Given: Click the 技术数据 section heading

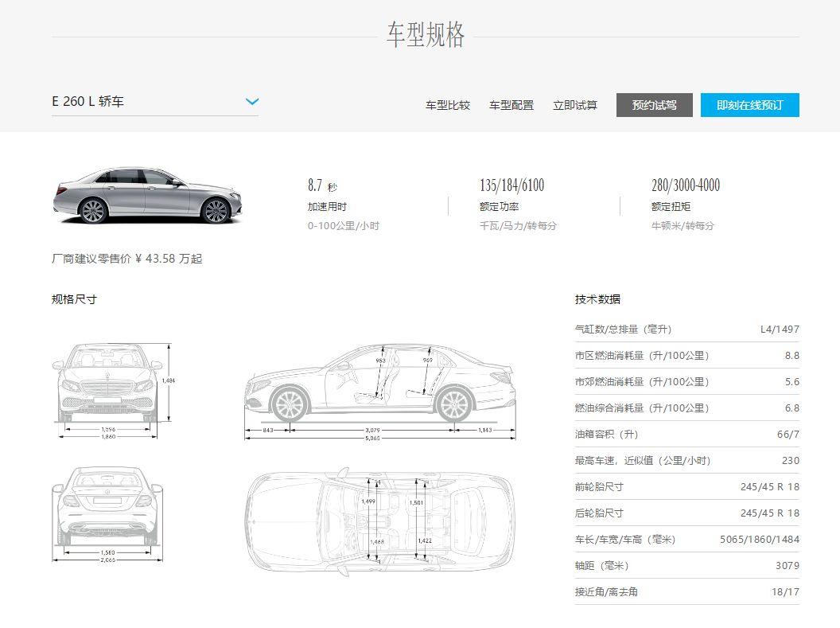Looking at the screenshot, I should point(597,299).
